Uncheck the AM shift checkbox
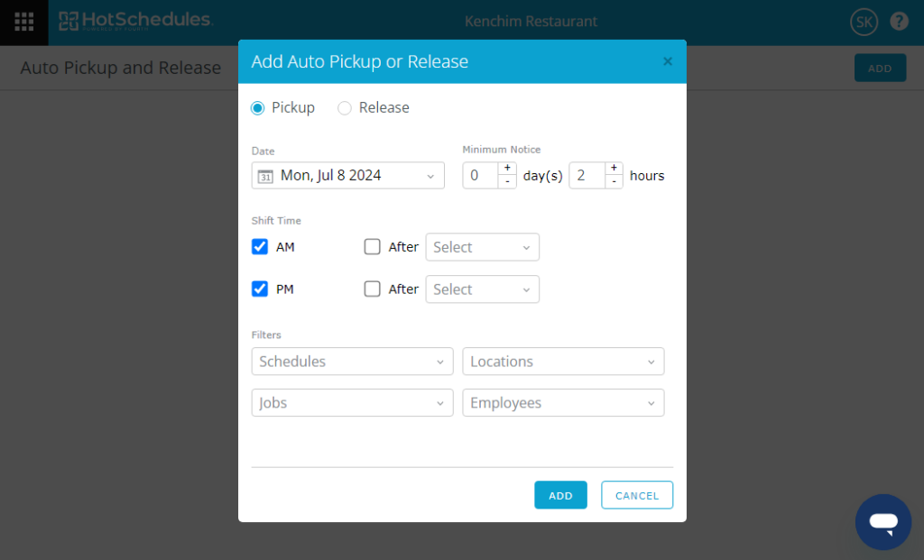Viewport: 924px width, 560px height. [x=260, y=247]
